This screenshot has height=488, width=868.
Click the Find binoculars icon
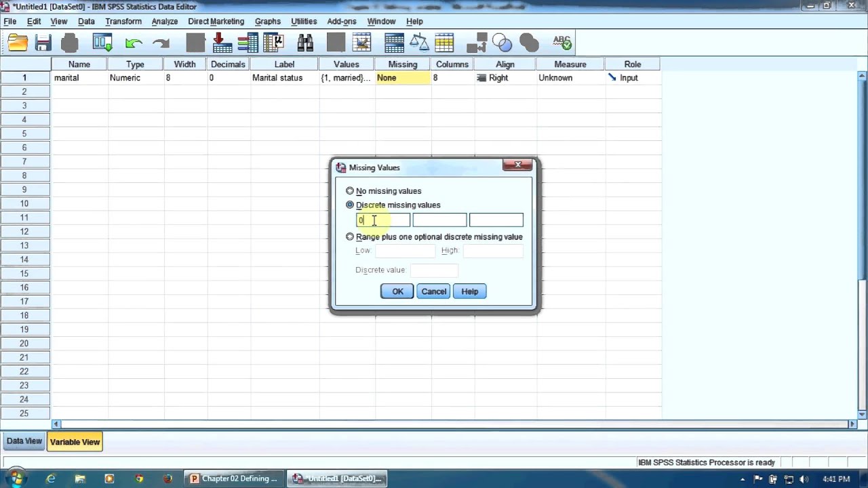[x=305, y=43]
